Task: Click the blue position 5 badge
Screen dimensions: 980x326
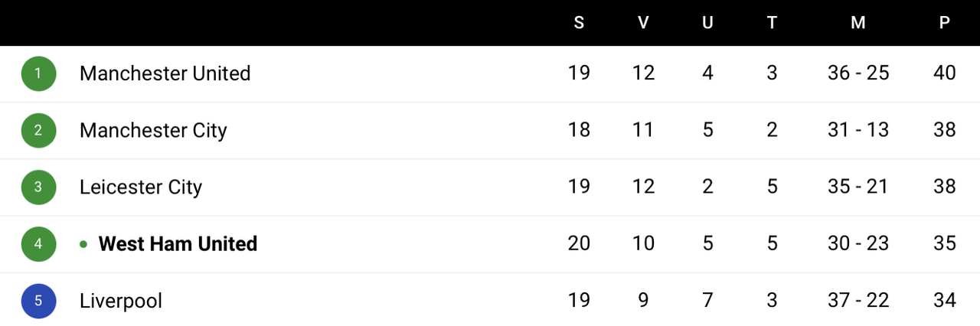Action: click(38, 301)
